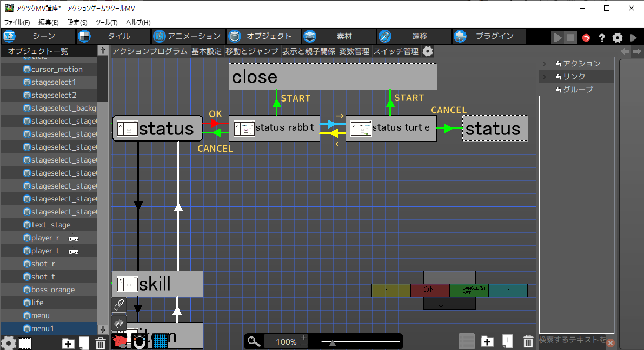Open the gear icon beside スイッチ管理 tab
This screenshot has width=644, height=350.
(428, 51)
